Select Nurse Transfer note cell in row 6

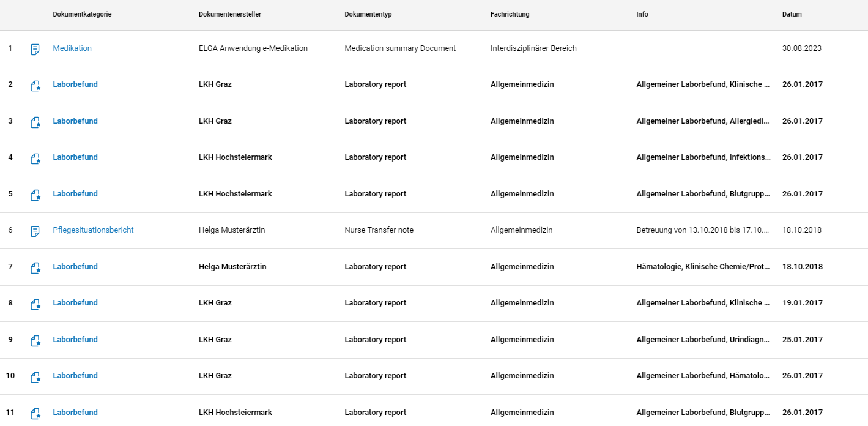click(x=379, y=230)
